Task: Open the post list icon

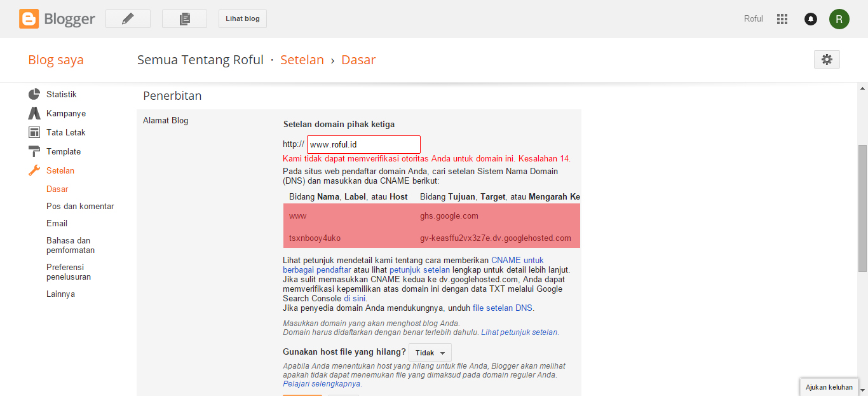Action: (x=184, y=18)
